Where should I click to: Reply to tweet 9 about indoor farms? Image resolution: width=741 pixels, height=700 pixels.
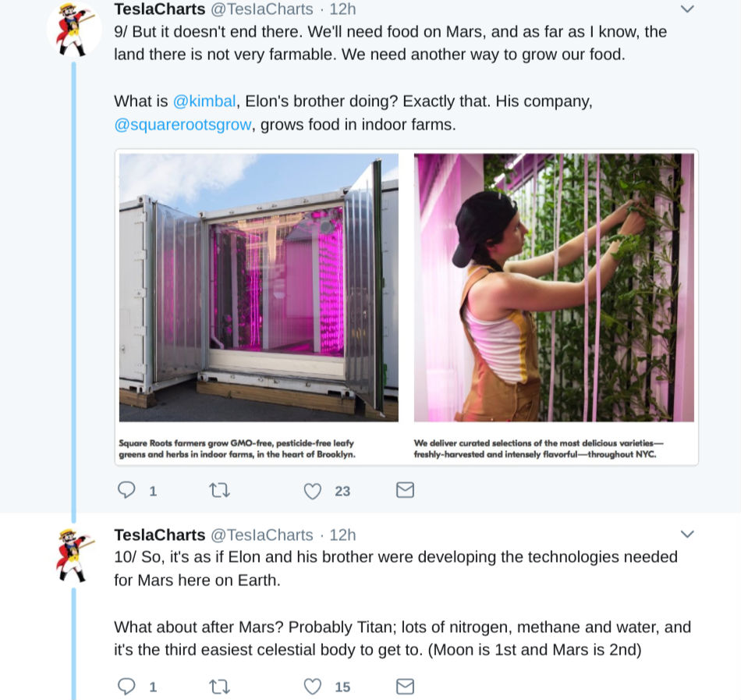pos(126,490)
